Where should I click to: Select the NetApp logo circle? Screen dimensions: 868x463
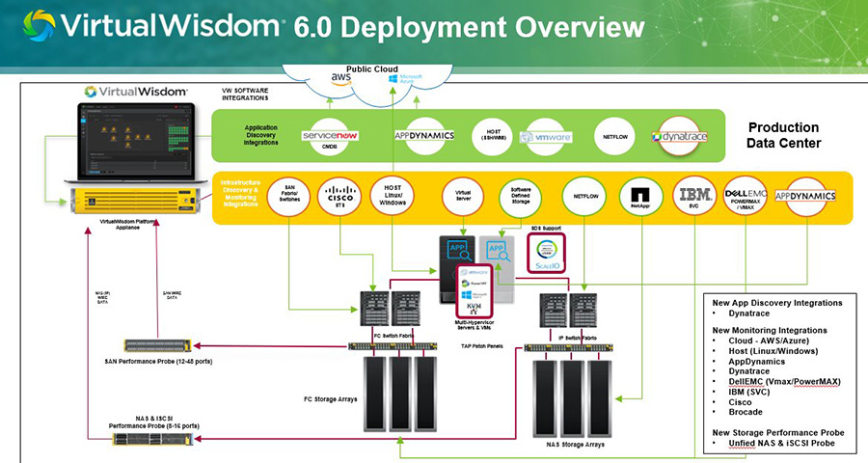tap(640, 197)
